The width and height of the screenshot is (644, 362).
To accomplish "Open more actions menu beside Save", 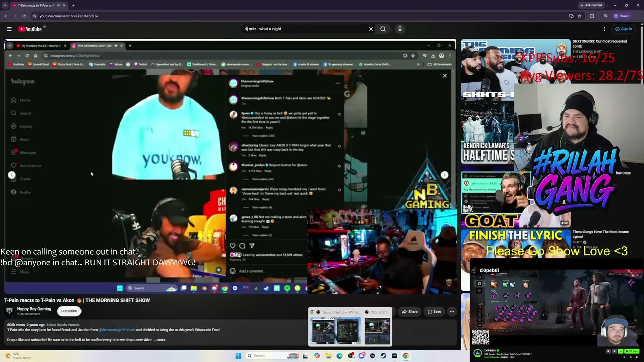I will [x=452, y=312].
